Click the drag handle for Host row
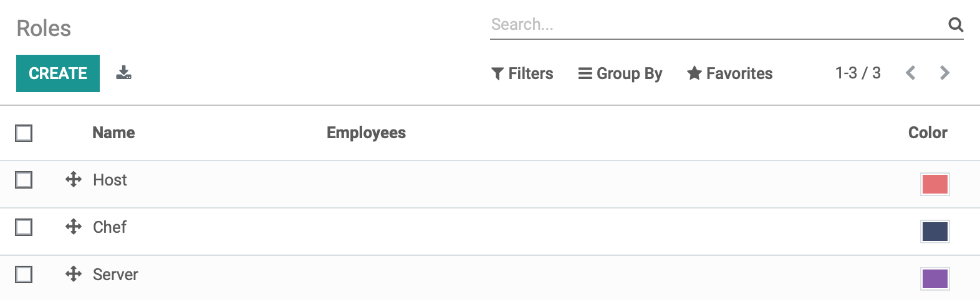980x300 pixels. (74, 179)
